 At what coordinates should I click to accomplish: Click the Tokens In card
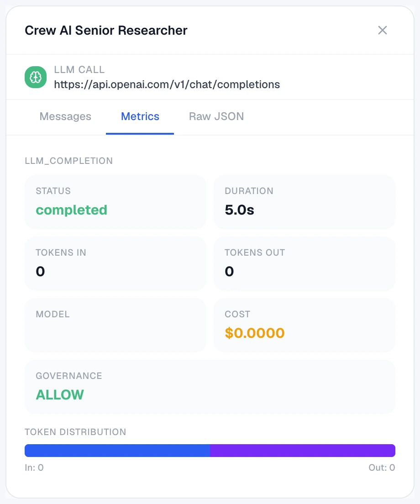pos(115,263)
